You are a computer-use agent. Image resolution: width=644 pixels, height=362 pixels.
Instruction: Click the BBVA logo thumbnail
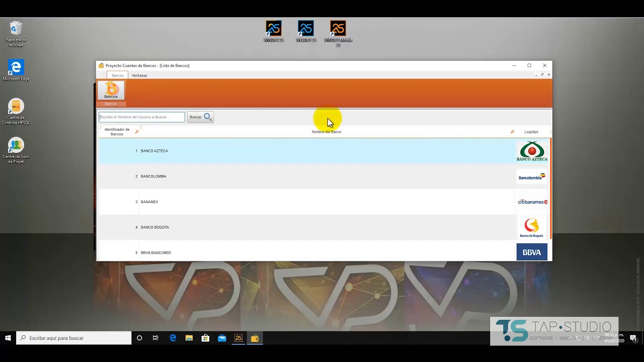pos(532,252)
